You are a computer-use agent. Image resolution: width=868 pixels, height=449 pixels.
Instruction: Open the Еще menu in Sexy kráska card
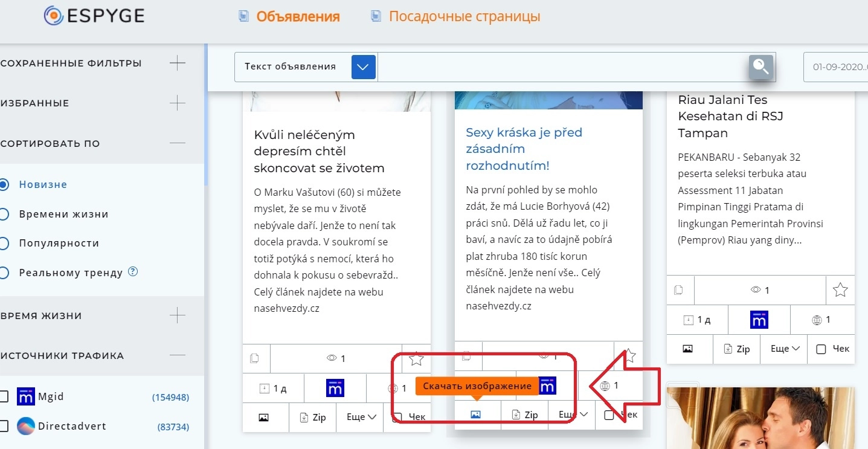pyautogui.click(x=572, y=415)
